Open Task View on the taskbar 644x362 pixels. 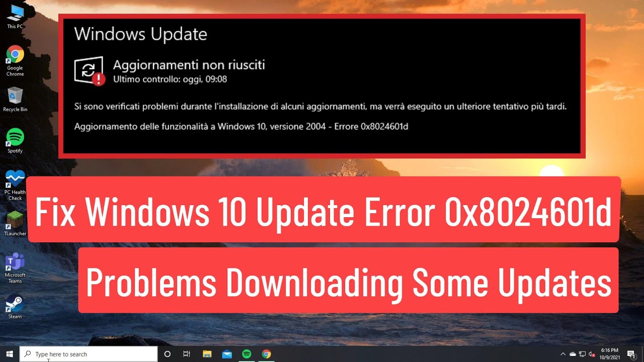tap(187, 354)
